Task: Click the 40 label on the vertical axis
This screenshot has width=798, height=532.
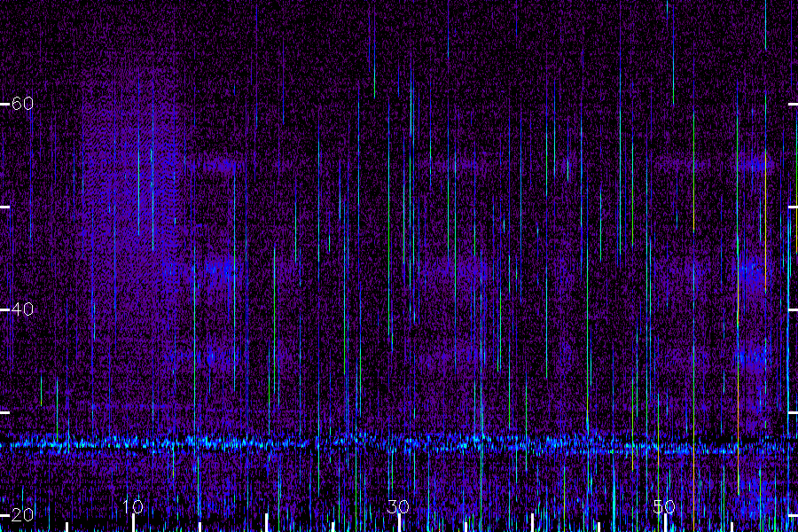Action: pyautogui.click(x=22, y=309)
